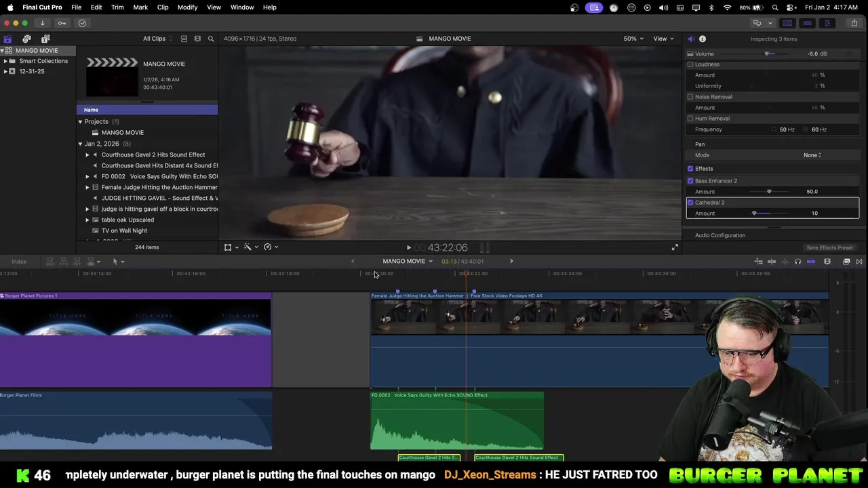868x488 pixels.
Task: Enable the Hum Removal checkbox
Action: coord(690,119)
